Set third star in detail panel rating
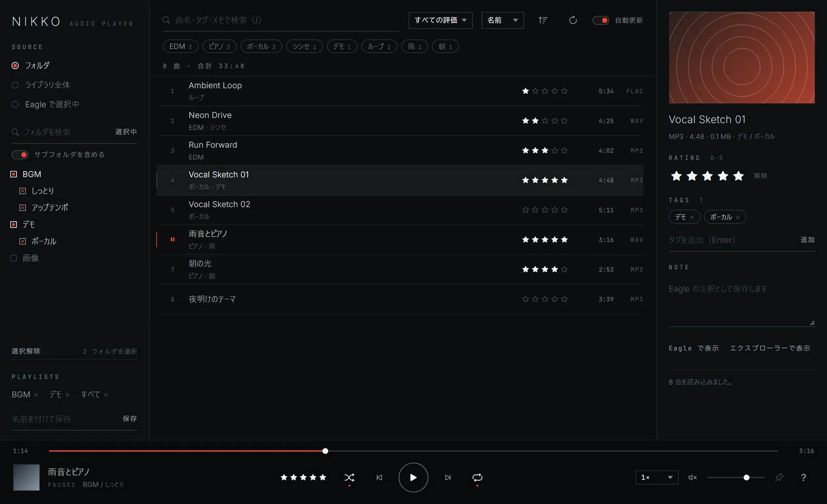Image resolution: width=827 pixels, height=504 pixels. [x=708, y=176]
